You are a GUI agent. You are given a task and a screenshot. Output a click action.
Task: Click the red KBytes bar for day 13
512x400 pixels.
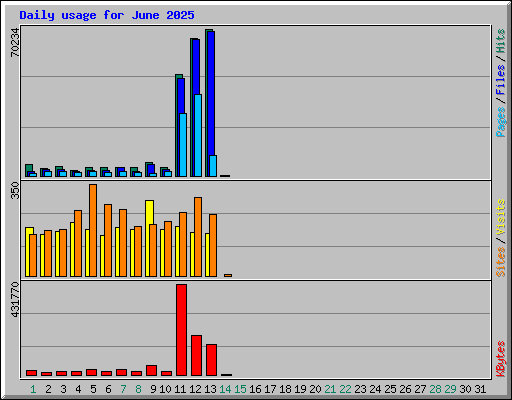(211, 360)
